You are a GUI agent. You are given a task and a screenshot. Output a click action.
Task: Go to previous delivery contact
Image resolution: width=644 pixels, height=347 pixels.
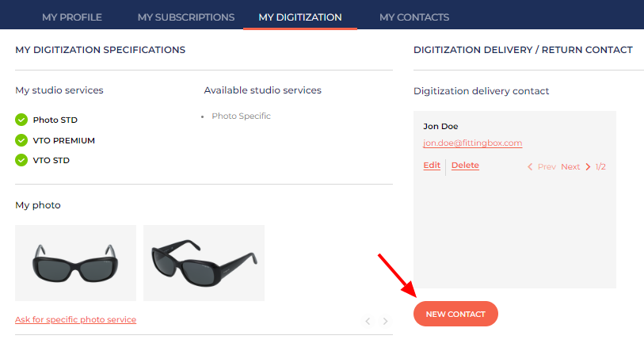click(x=542, y=167)
